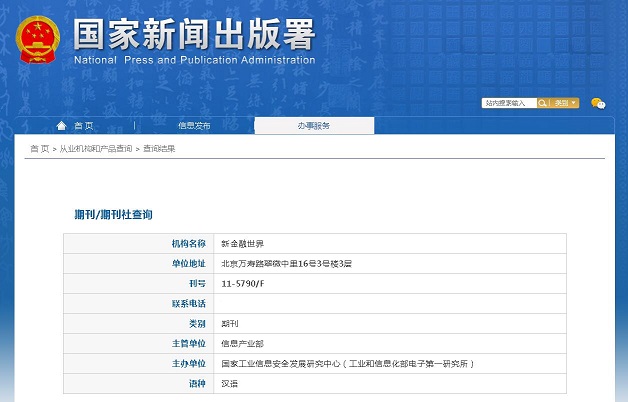Viewport: 628px width, 402px height.
Task: Click the national emblem logo
Action: click(37, 39)
